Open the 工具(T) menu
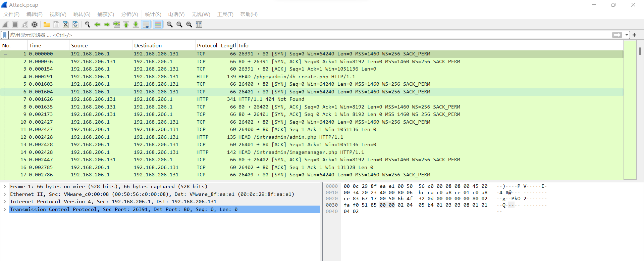 [225, 14]
